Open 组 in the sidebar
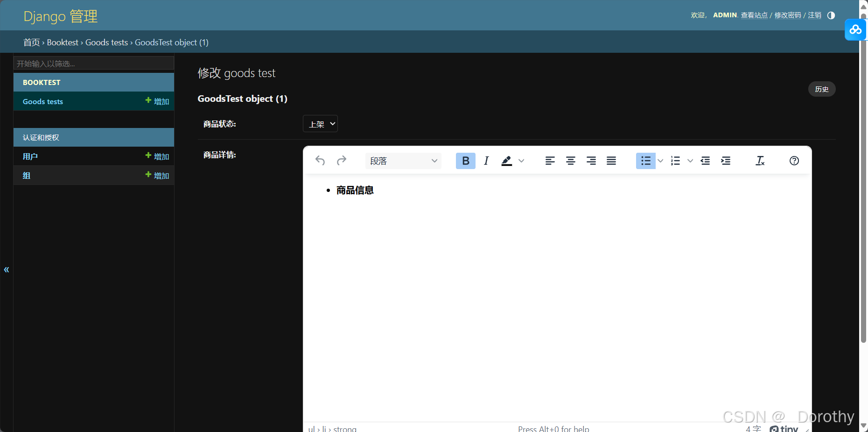 [x=27, y=176]
